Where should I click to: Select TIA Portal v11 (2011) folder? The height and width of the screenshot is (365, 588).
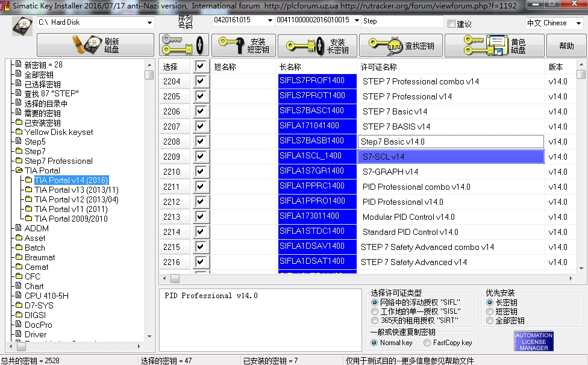click(x=71, y=209)
